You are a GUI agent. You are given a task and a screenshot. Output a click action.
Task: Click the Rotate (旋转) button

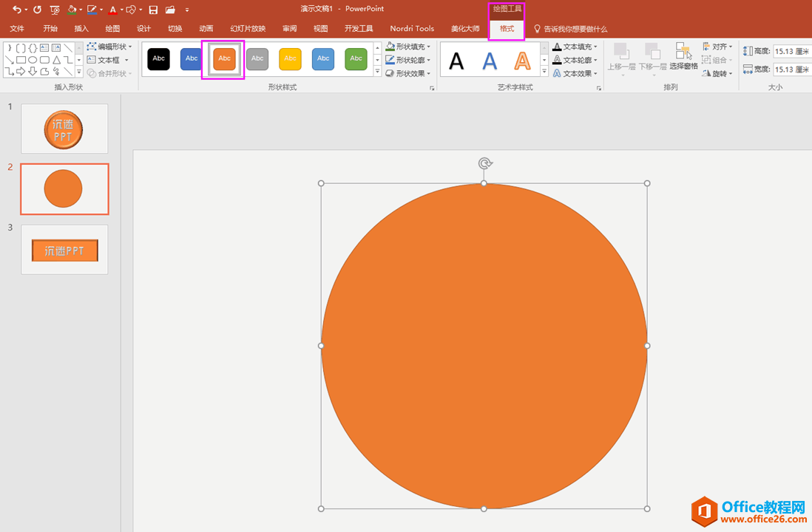tap(717, 73)
